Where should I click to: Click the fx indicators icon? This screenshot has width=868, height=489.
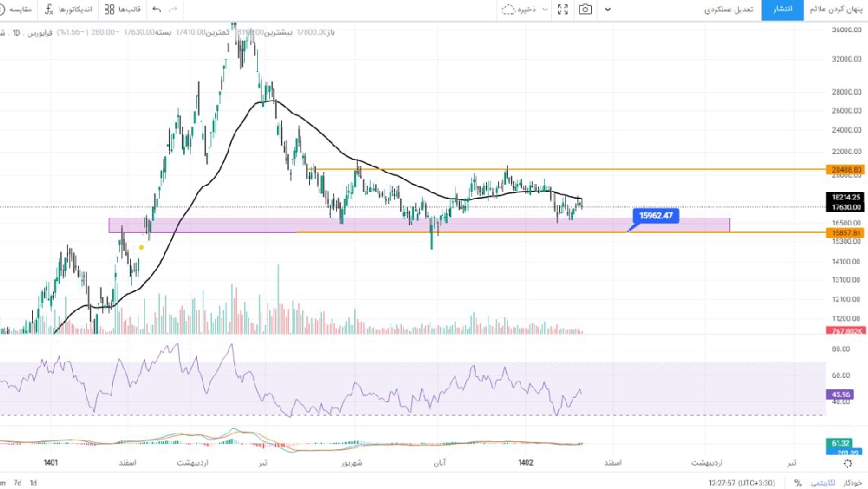point(49,10)
